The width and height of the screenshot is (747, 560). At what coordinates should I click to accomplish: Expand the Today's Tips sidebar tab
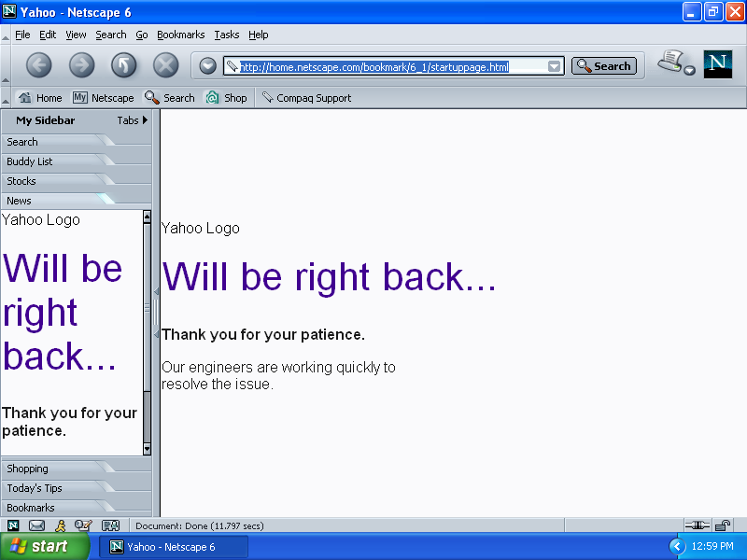pos(77,487)
